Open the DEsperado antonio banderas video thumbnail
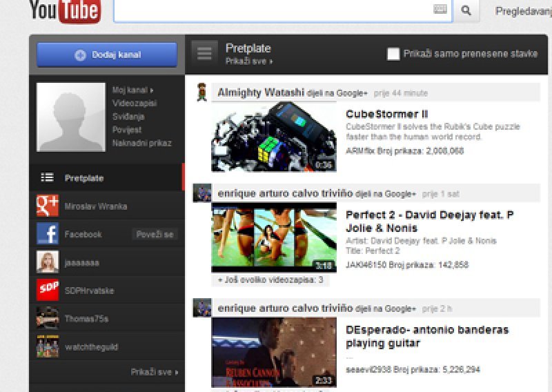 click(274, 352)
